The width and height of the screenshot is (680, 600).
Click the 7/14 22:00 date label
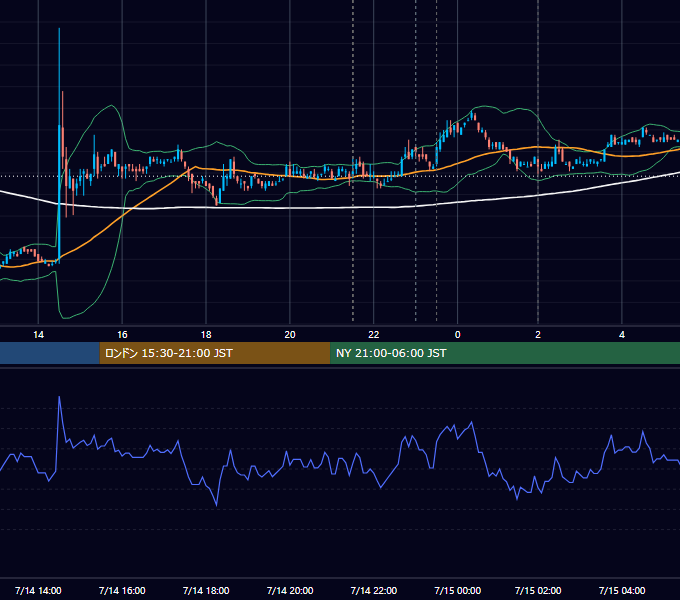373,590
